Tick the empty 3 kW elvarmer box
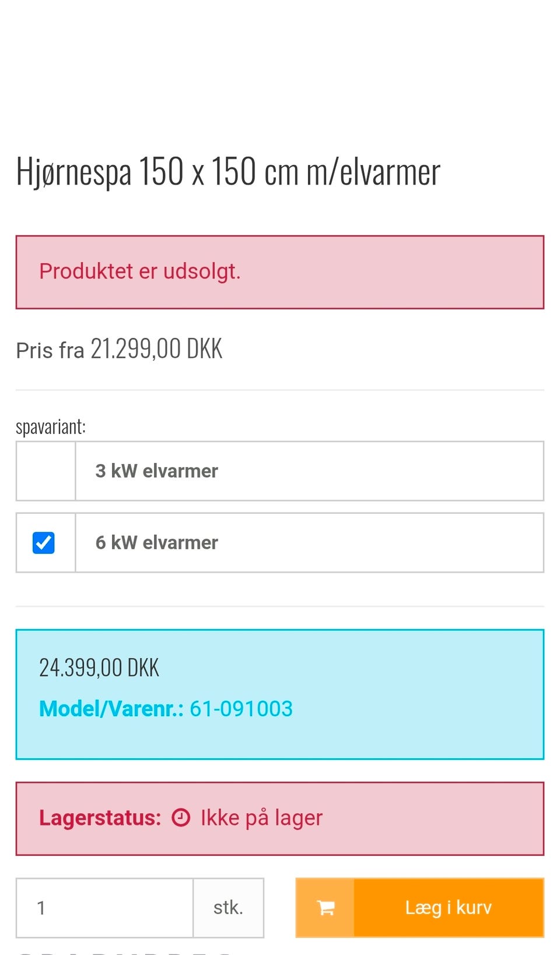Viewport: 560px width, 955px height. [x=45, y=471]
